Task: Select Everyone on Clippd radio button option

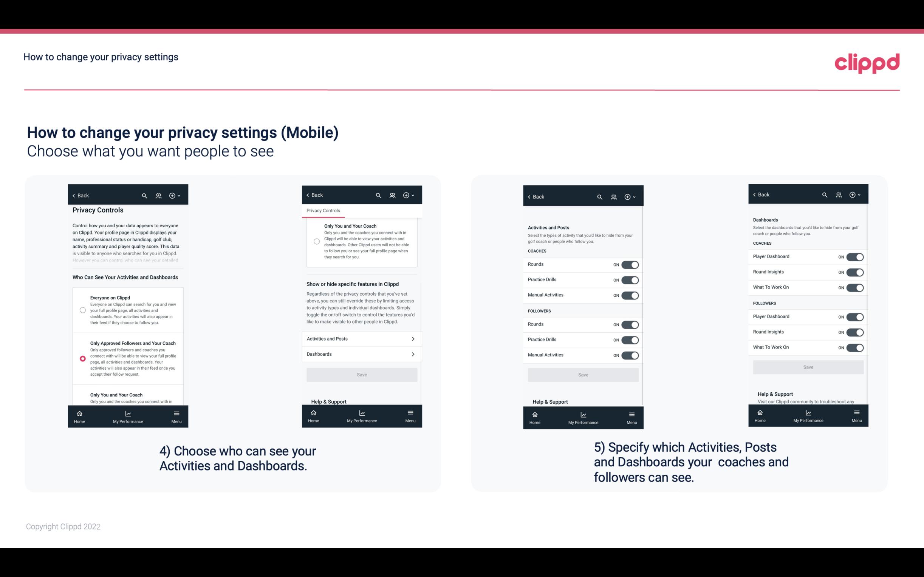Action: point(82,310)
